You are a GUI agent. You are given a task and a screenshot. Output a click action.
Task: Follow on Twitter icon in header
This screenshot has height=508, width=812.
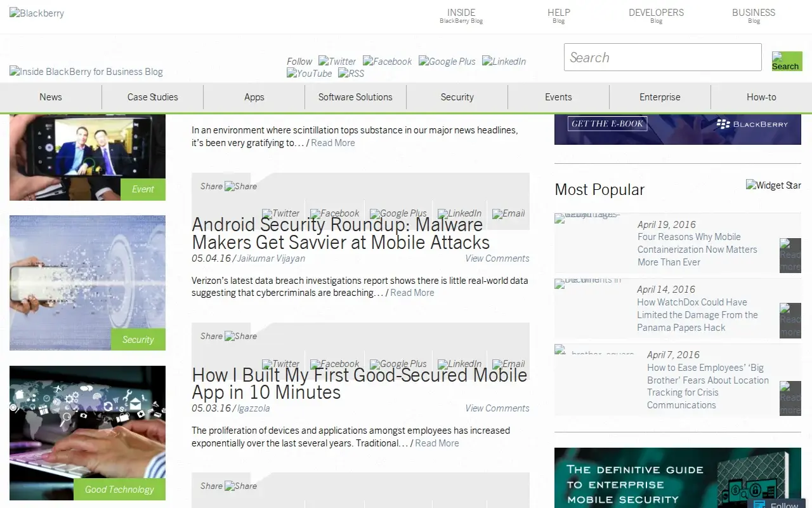click(337, 62)
